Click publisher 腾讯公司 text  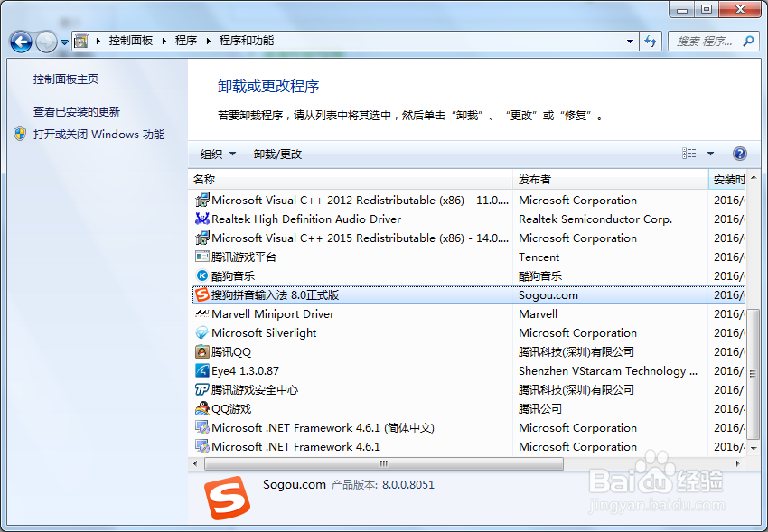point(539,408)
